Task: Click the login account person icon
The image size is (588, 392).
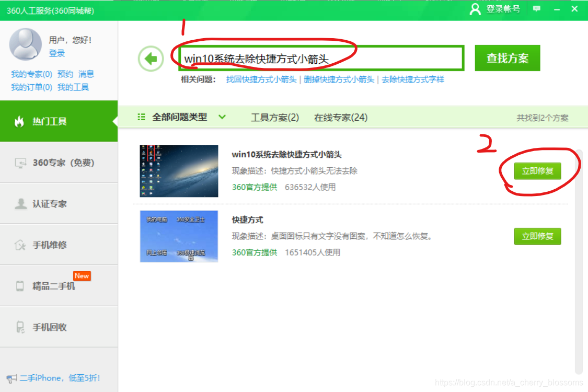Action: [475, 9]
